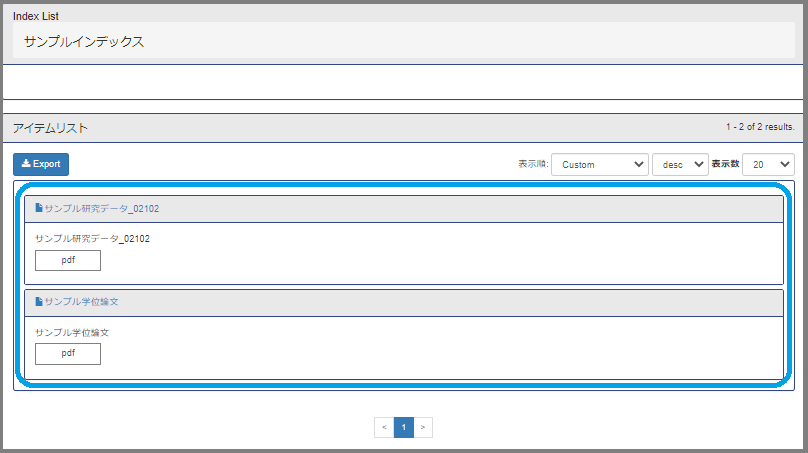
Task: Select the サンプルインデックス index entry
Action: pyautogui.click(x=84, y=42)
